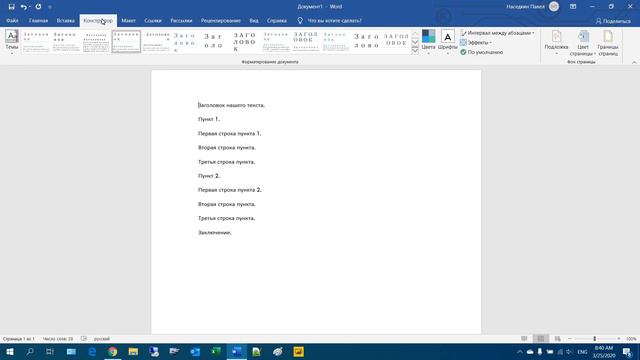640x360 pixels.
Task: Apply the two-line 'Заг оло' style thumbnail
Action: [213, 41]
